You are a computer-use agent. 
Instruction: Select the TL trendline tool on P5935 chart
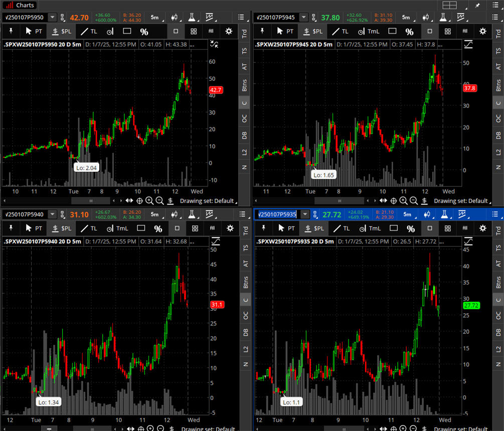[x=342, y=229]
